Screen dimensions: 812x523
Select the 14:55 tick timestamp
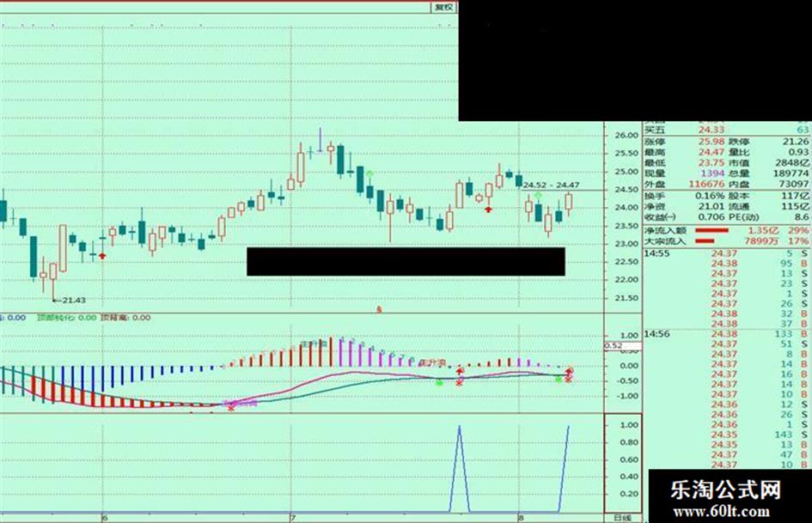(656, 253)
